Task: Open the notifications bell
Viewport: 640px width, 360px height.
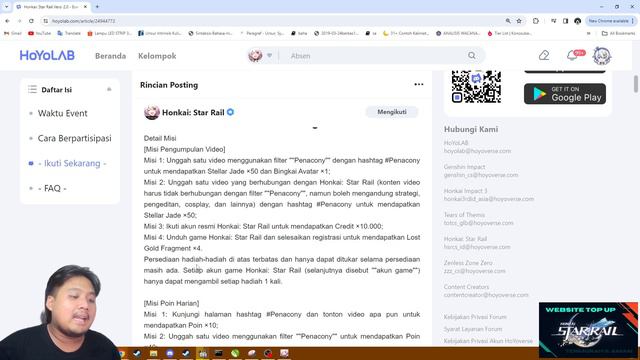Action: [572, 56]
